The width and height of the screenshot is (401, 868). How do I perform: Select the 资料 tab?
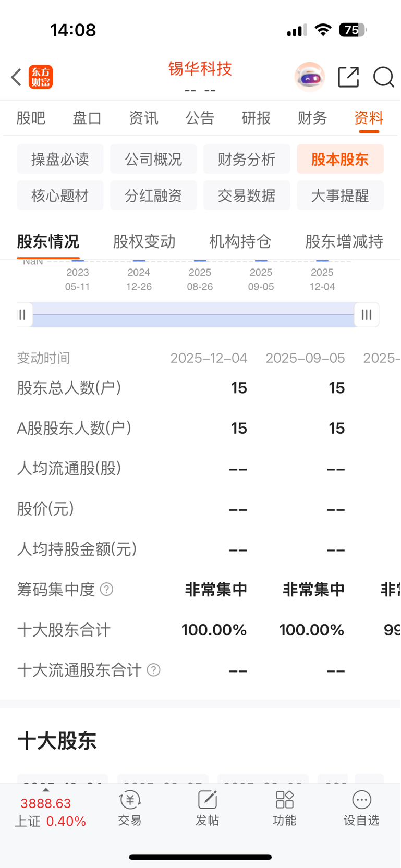(369, 118)
